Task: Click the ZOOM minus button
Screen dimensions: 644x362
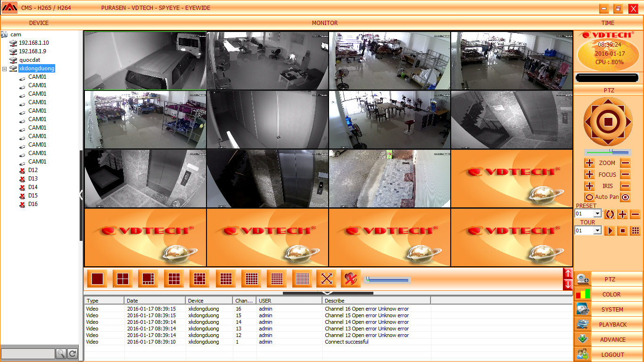Action: [625, 163]
